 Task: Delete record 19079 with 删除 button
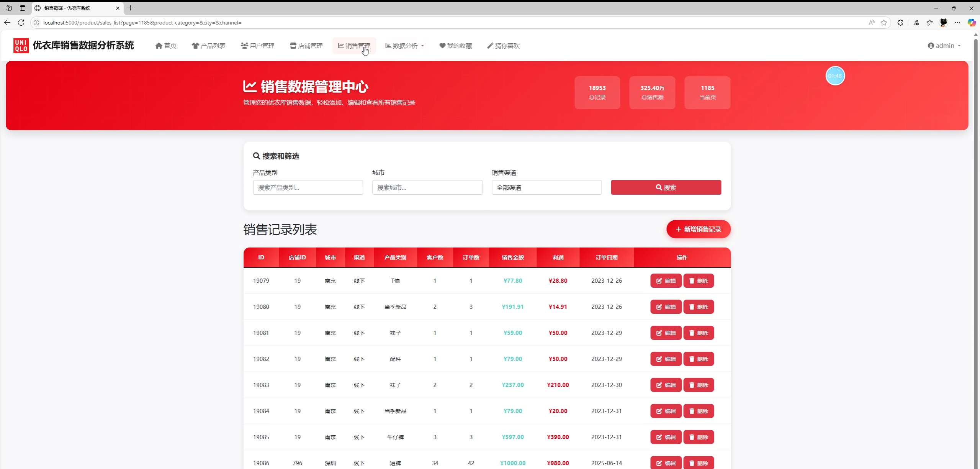(x=699, y=281)
